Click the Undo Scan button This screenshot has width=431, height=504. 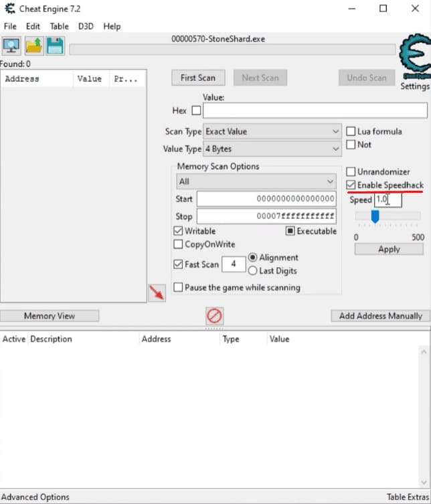[367, 78]
